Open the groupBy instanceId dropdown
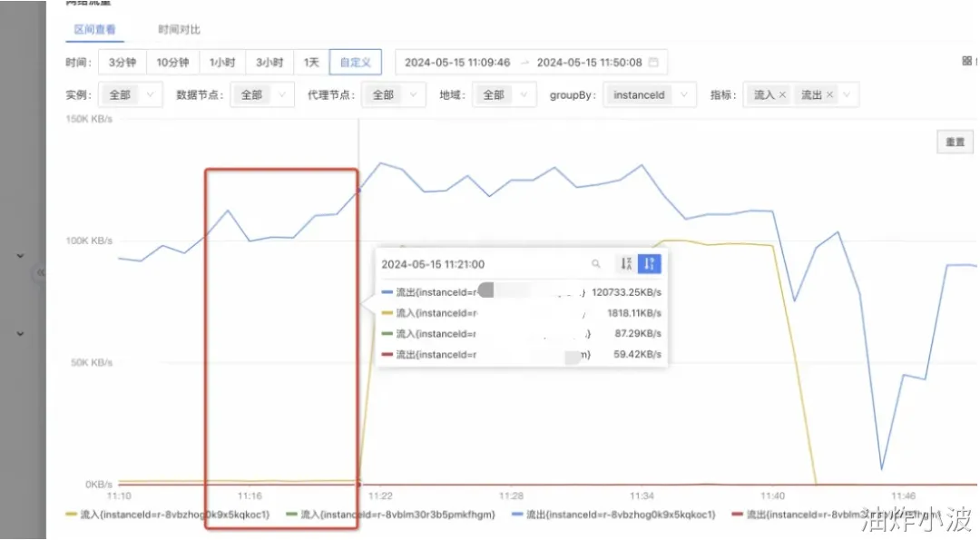The image size is (980, 540). pos(650,95)
